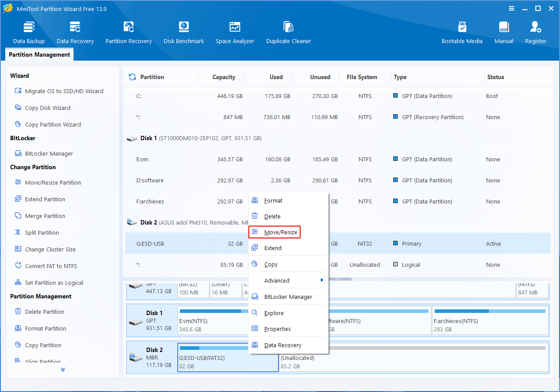Select Disk 1 GPT label in disk map
Viewport: 560px width, 392px height.
pyautogui.click(x=151, y=320)
